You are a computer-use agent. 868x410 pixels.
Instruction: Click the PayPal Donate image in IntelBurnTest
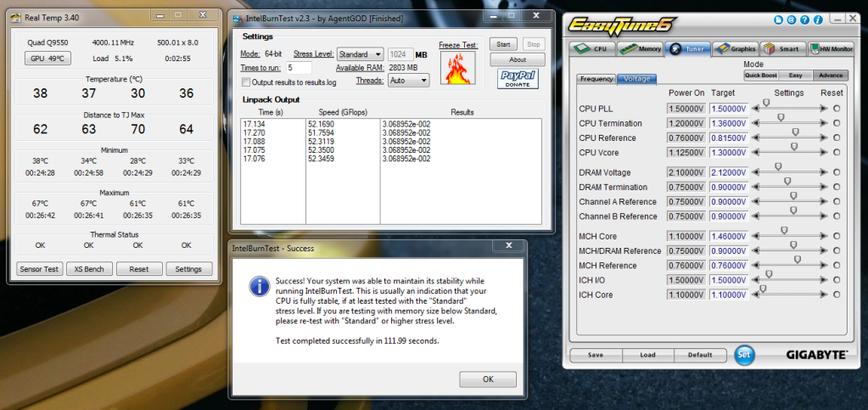click(x=518, y=79)
